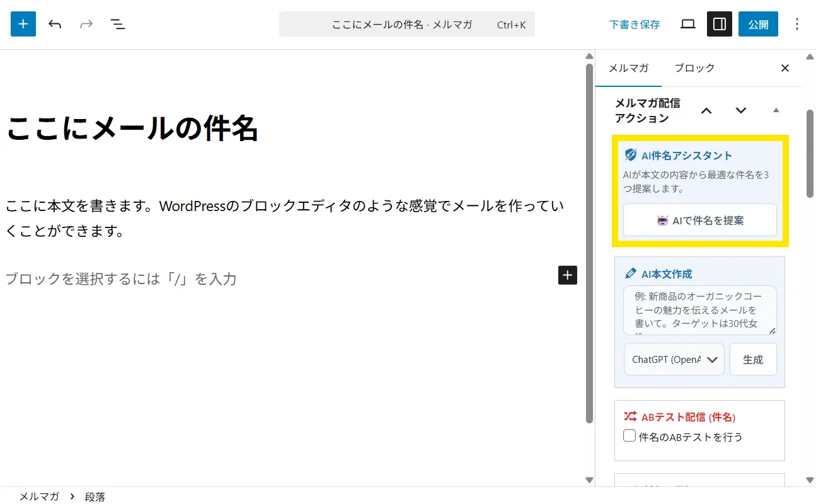Open the ChatGPT (OpenAI) model dropdown

coord(674,359)
